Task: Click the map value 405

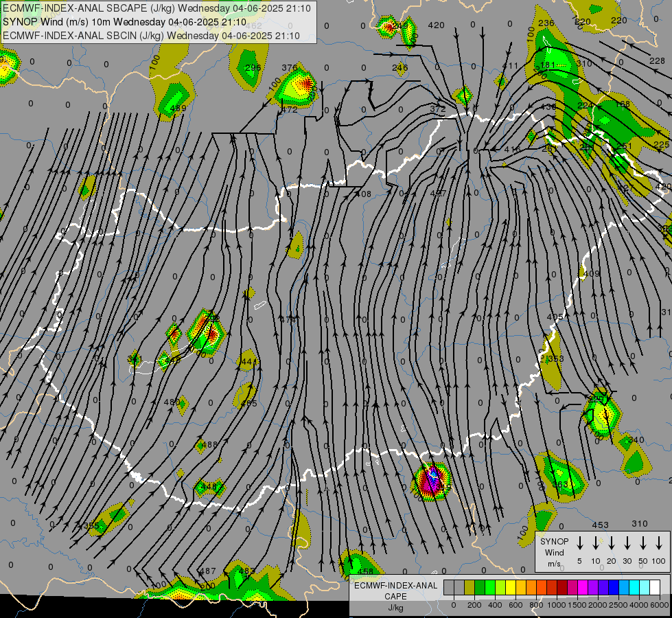Action: pyautogui.click(x=555, y=317)
